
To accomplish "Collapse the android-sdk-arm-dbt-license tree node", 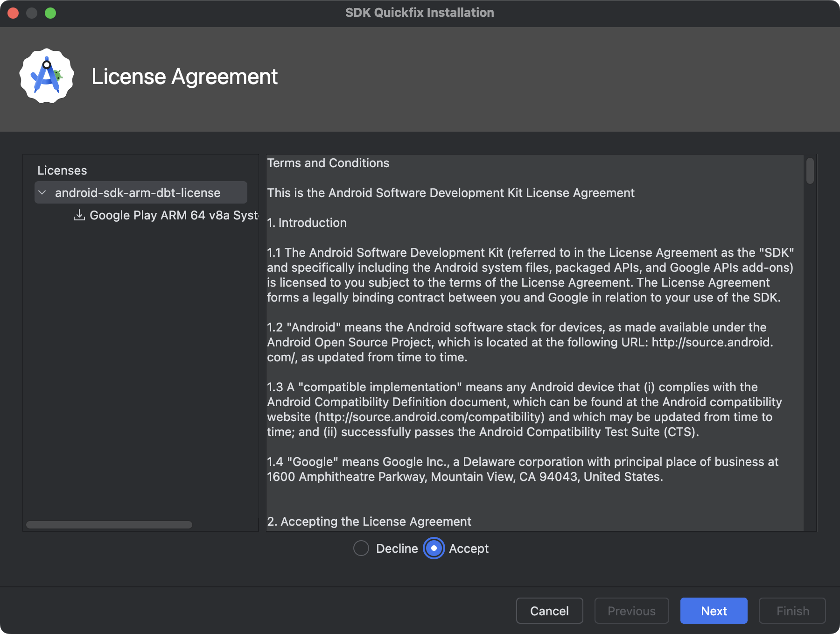I will (42, 192).
